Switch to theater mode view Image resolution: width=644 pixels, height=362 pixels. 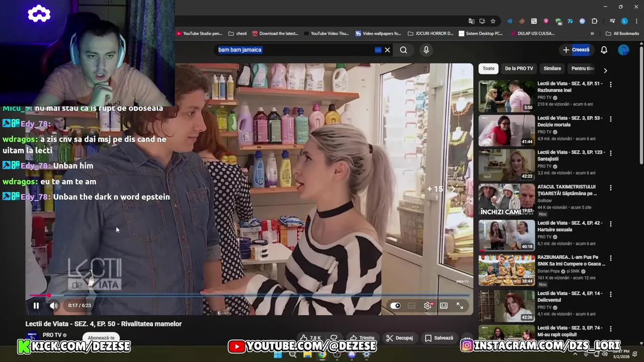pos(444,306)
